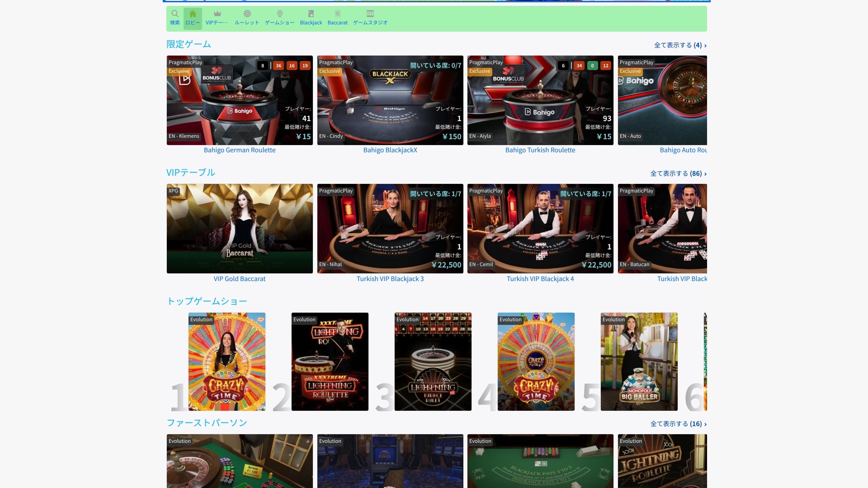Image resolution: width=868 pixels, height=488 pixels.
Task: Select the 検索 search magnifier icon
Action: [x=175, y=14]
